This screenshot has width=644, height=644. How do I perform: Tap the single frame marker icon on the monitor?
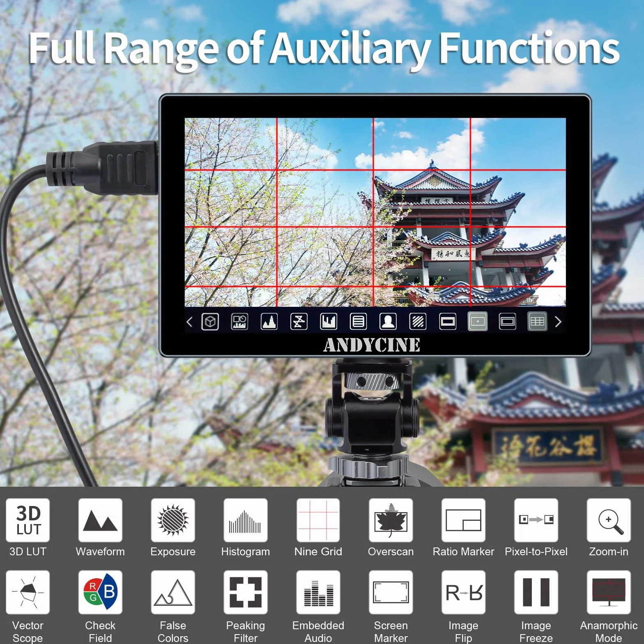448,322
